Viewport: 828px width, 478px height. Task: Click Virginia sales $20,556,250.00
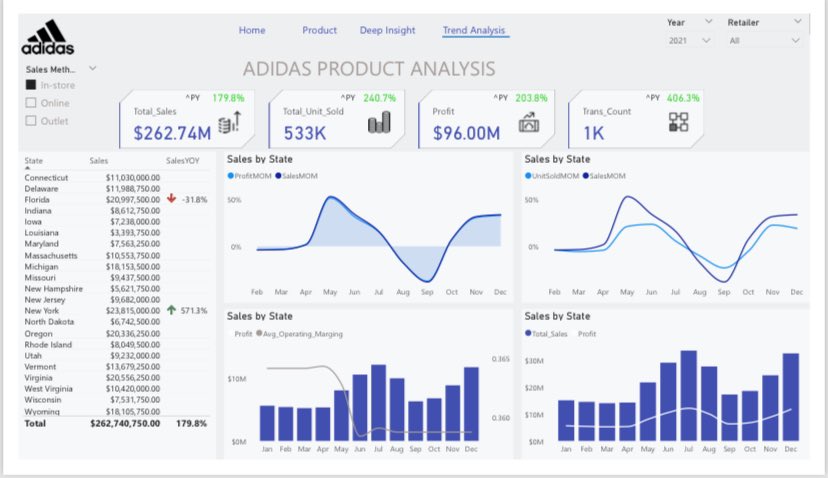[133, 378]
